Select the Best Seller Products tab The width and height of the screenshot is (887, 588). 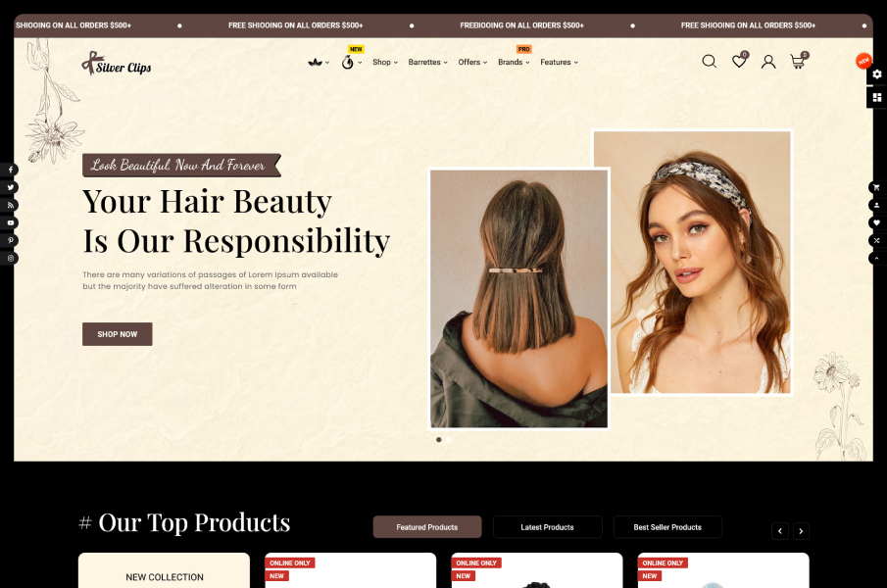[667, 527]
